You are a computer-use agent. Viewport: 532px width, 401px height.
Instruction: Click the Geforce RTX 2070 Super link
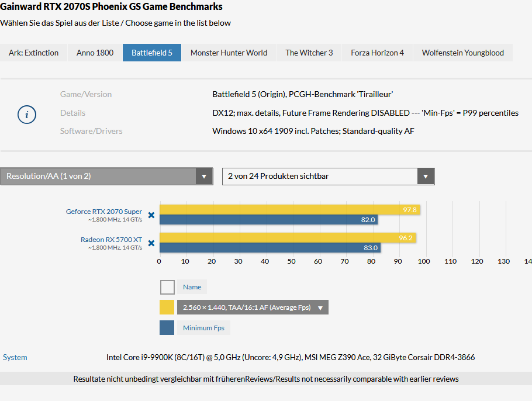tap(104, 212)
